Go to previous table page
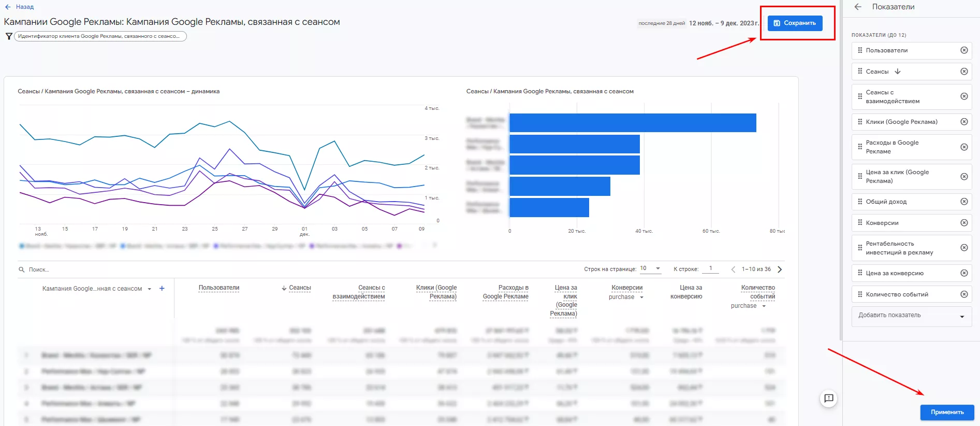980x426 pixels. [733, 269]
